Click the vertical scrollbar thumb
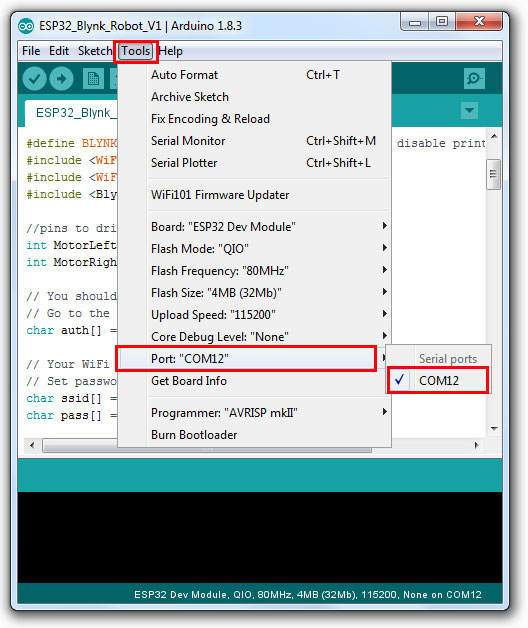Viewport: 528px width, 628px height. pyautogui.click(x=493, y=174)
